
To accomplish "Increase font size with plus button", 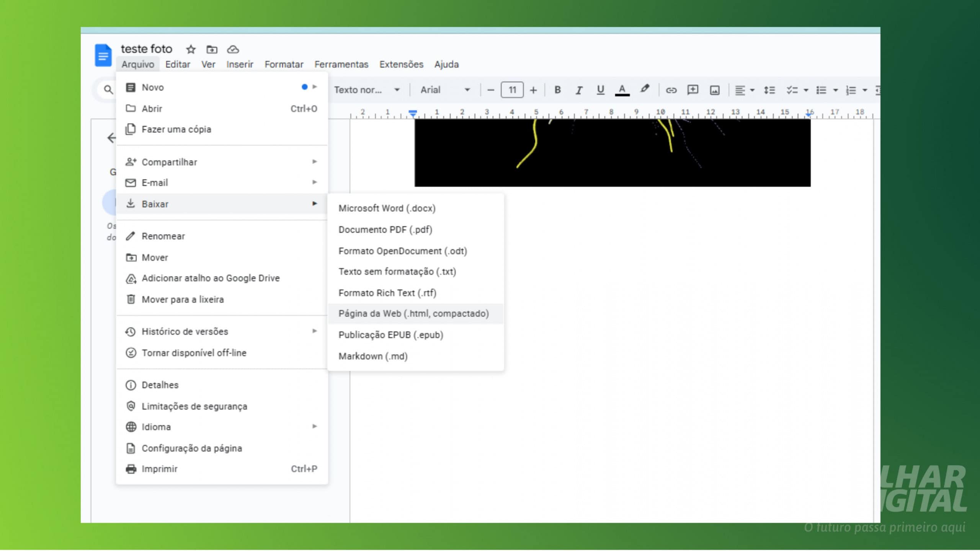I will coord(533,90).
